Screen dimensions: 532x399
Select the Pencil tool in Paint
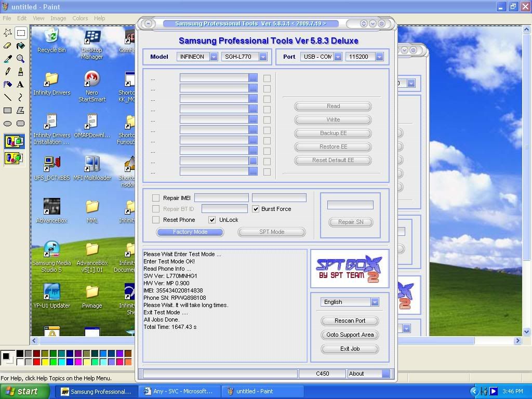[8, 71]
